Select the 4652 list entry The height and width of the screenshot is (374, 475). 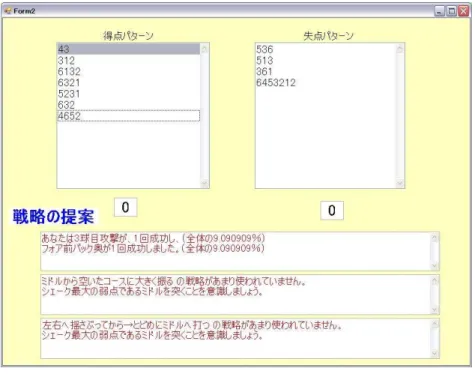pyautogui.click(x=129, y=116)
